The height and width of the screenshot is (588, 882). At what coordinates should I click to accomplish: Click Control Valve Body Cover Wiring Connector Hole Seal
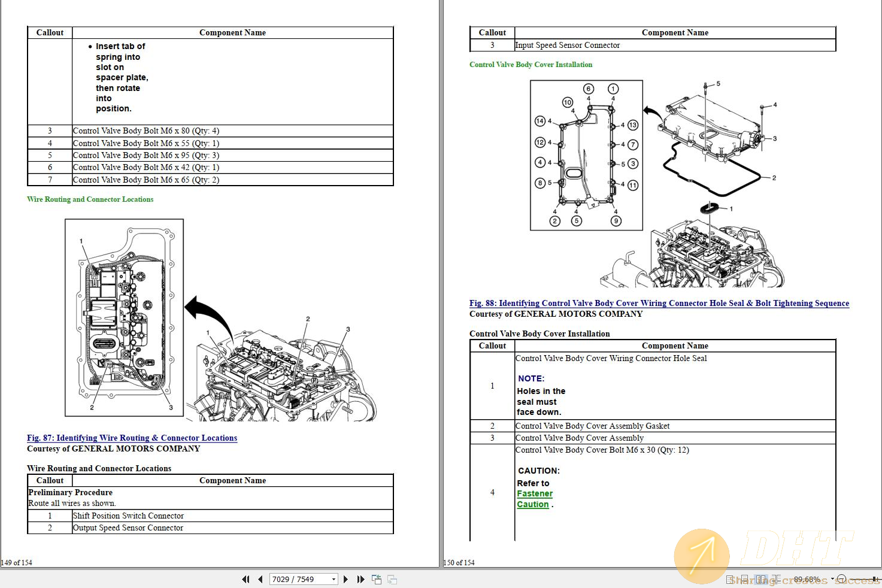611,358
